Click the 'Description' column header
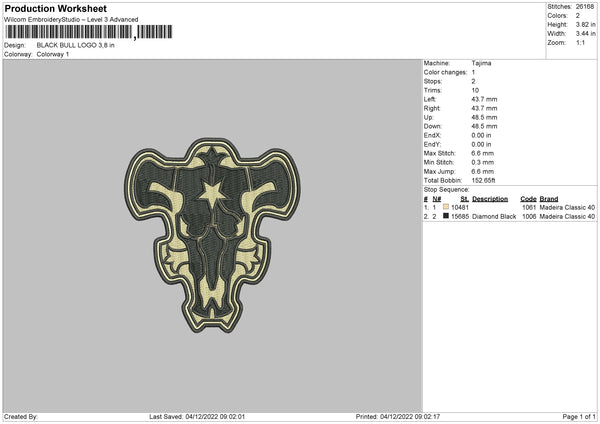600x424 pixels. coord(490,199)
